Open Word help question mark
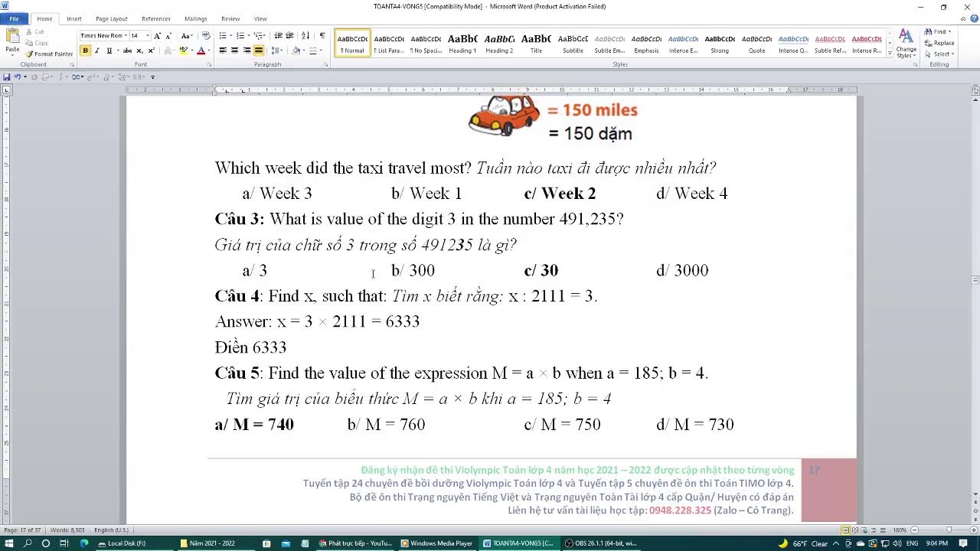980x551 pixels. point(973,18)
